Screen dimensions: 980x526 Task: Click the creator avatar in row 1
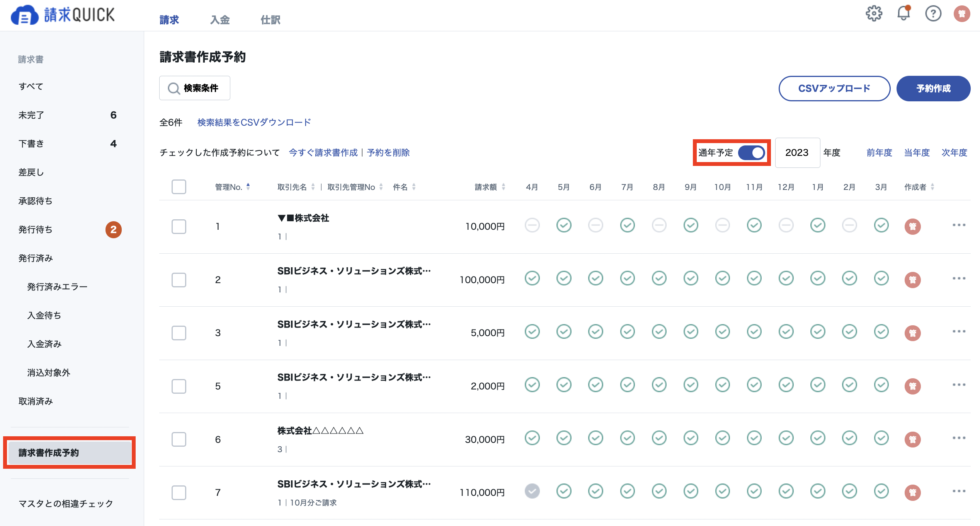click(913, 227)
